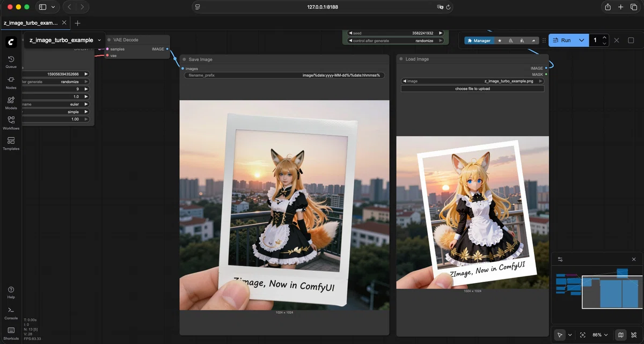The width and height of the screenshot is (644, 344).
Task: Go back with browser back arrow
Action: click(x=69, y=7)
